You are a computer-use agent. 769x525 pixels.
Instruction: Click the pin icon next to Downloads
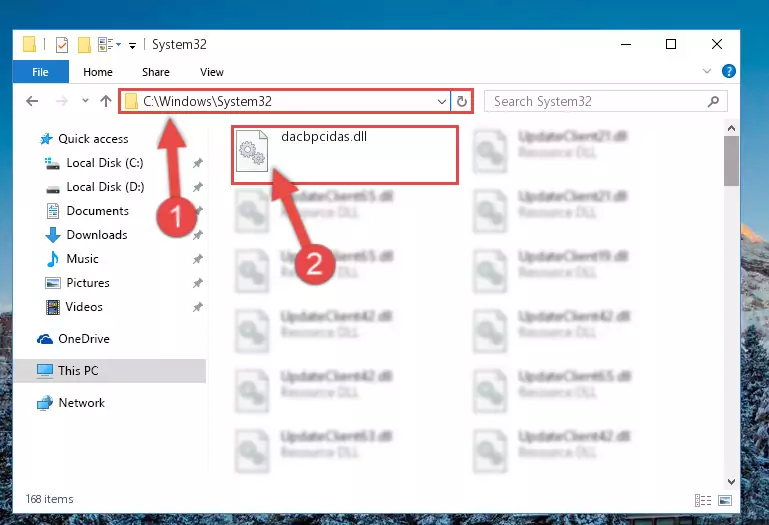pos(198,235)
